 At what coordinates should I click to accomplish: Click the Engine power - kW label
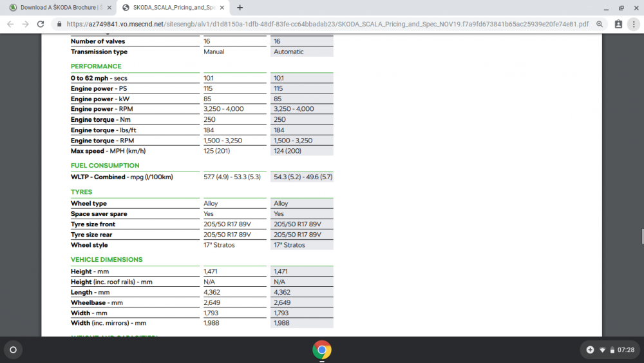(100, 99)
